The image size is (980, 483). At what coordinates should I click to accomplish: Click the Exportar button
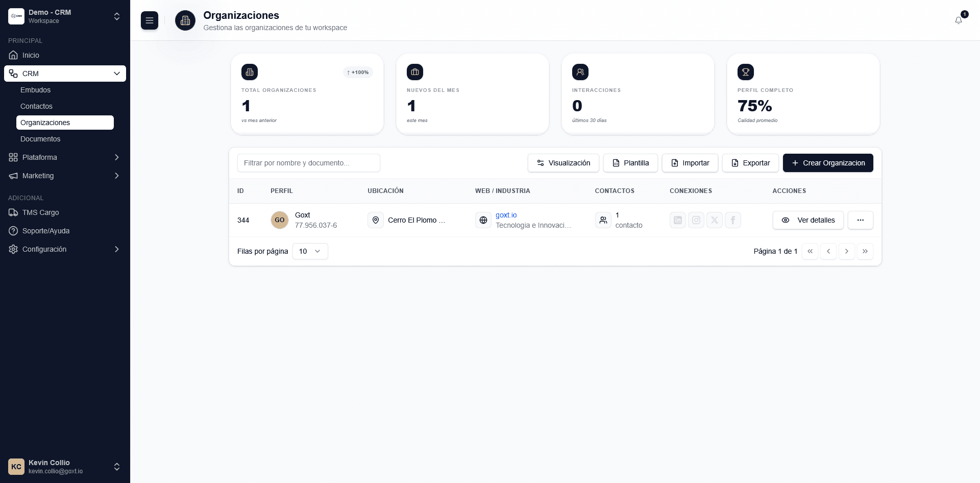tap(750, 163)
